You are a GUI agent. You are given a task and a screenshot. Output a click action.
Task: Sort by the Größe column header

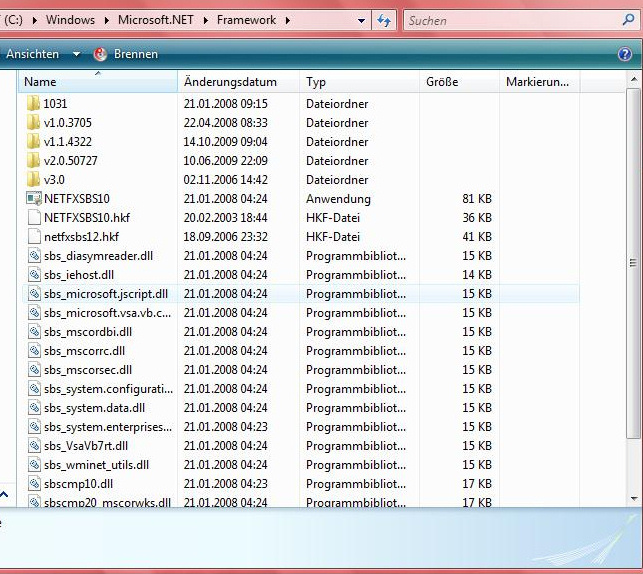[459, 82]
